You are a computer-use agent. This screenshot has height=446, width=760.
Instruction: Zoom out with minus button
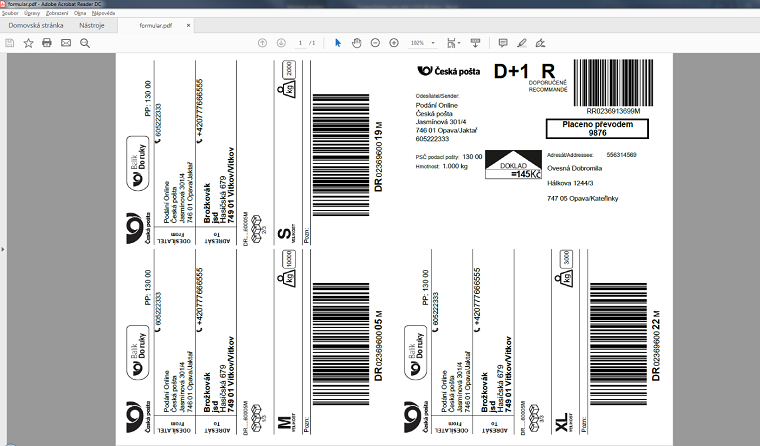375,43
